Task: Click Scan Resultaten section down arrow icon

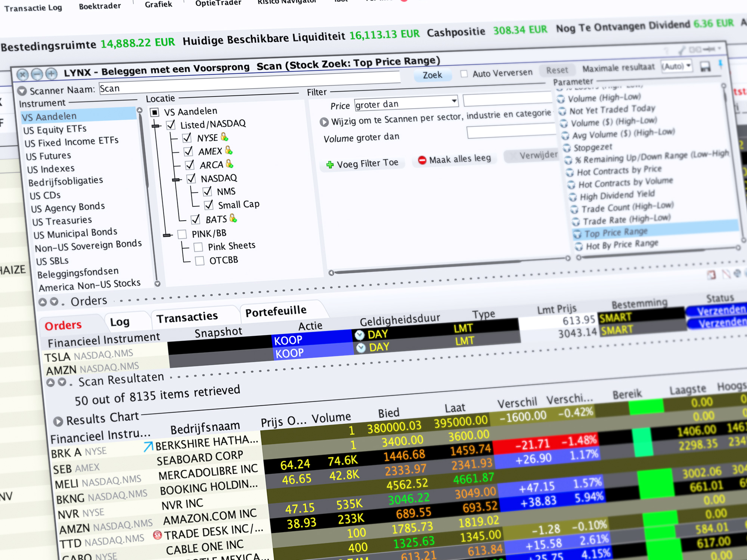Action: point(62,382)
